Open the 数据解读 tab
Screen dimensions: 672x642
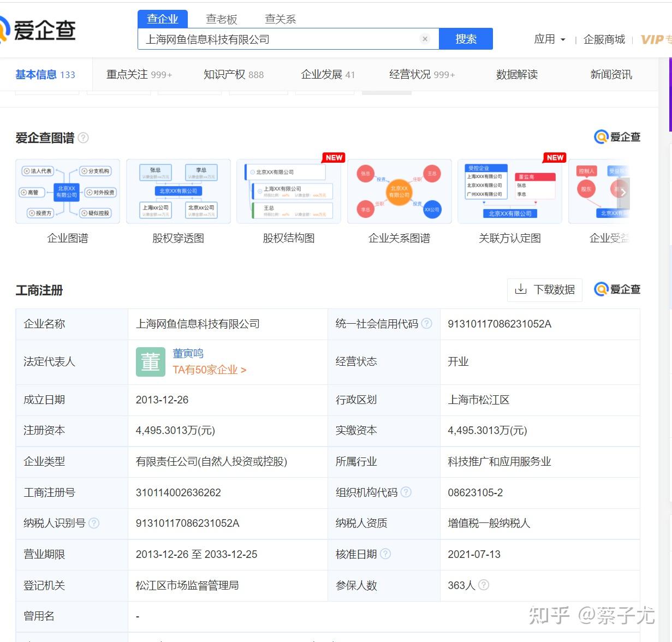click(517, 75)
